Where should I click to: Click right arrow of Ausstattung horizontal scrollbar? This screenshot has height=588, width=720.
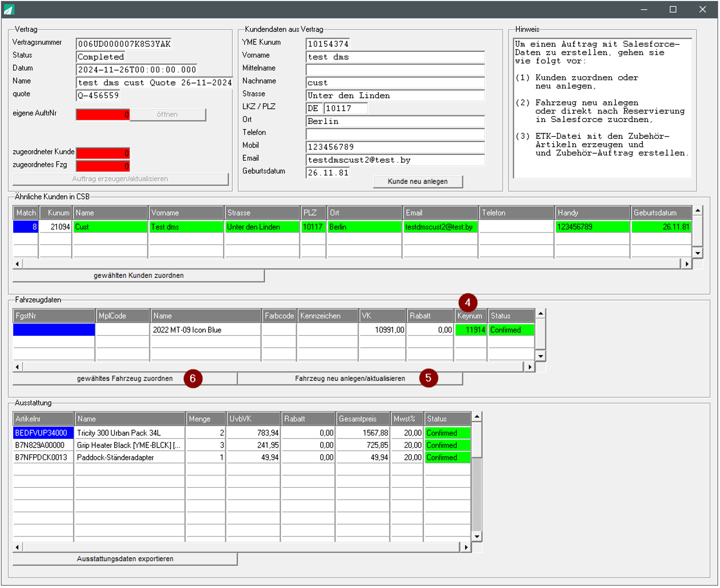click(x=466, y=547)
